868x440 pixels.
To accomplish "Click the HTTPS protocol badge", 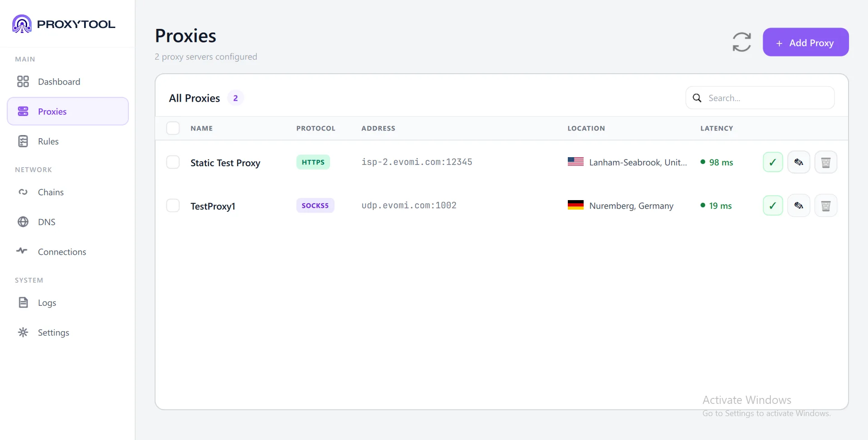I will click(313, 162).
